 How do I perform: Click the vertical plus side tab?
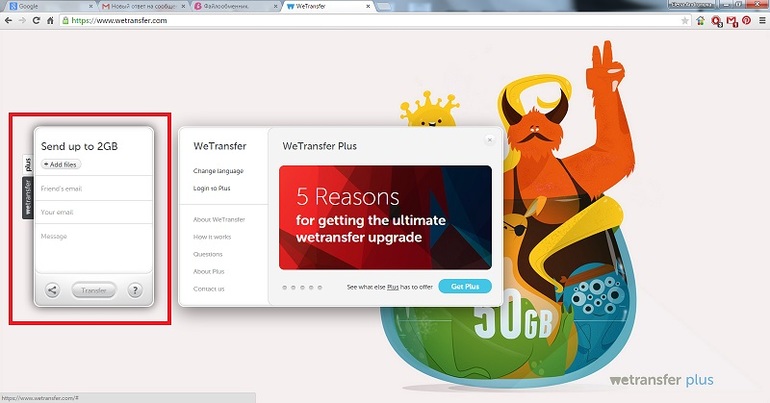click(x=28, y=164)
